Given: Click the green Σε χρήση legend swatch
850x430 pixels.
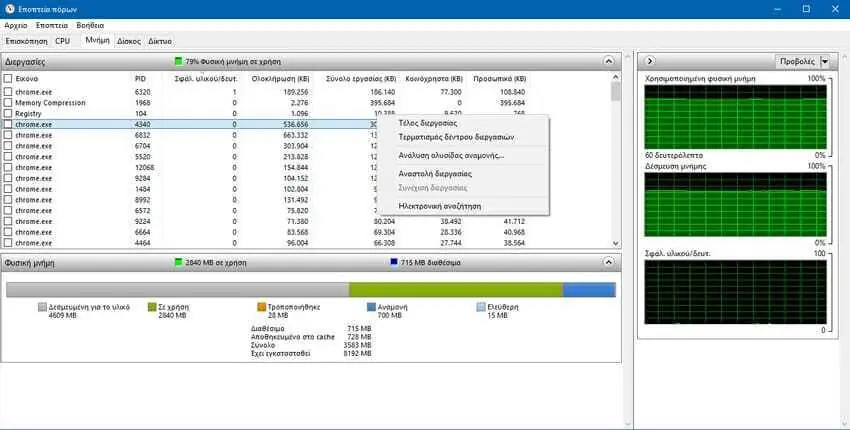Looking at the screenshot, I should click(x=152, y=307).
